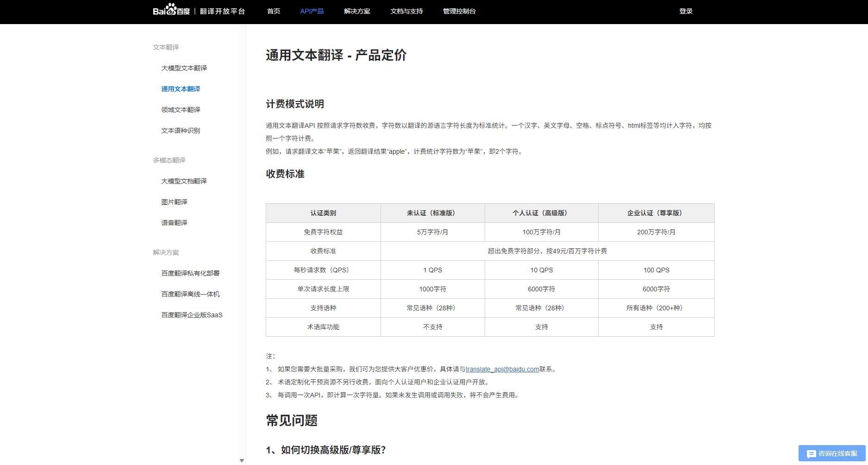Click the scrollbar down arrow at bottom left
The height and width of the screenshot is (465, 868).
click(242, 461)
